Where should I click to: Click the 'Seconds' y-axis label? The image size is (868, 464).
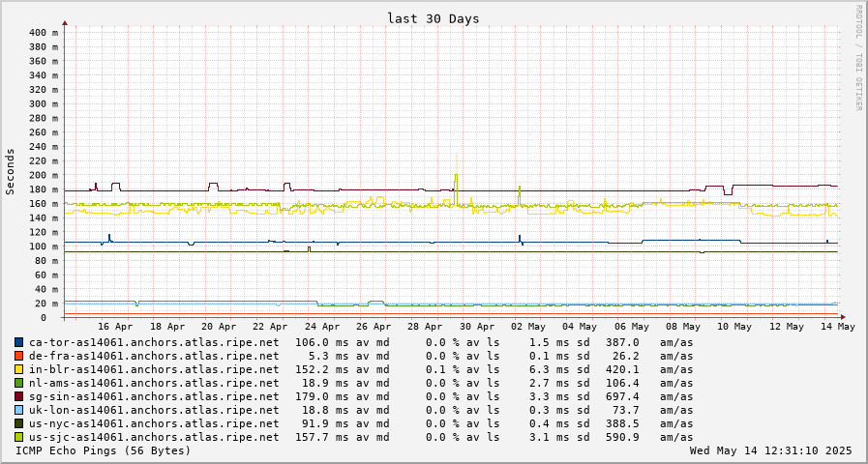tap(10, 171)
